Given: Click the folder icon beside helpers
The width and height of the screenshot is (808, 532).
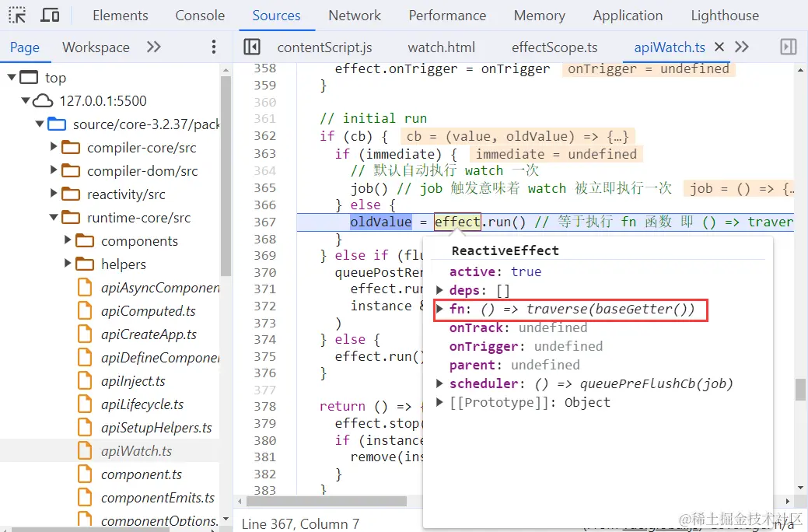Looking at the screenshot, I should tap(85, 264).
